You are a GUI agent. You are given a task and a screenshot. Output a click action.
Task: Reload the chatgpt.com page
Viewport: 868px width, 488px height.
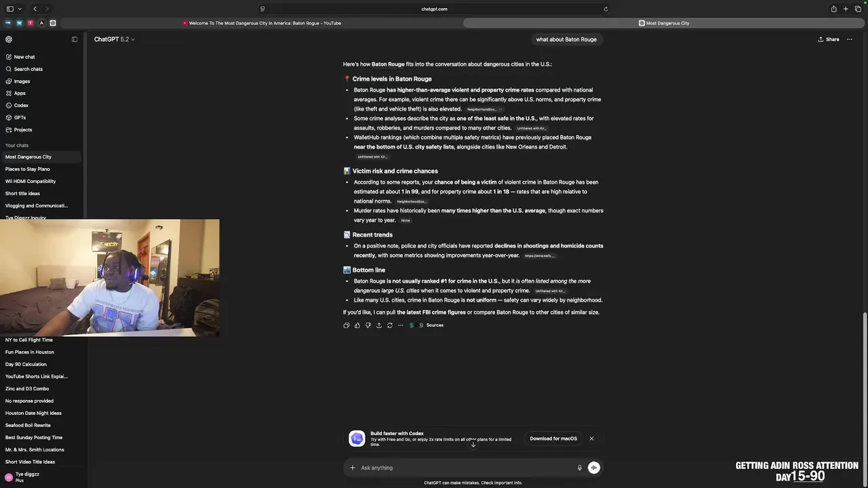coord(606,9)
